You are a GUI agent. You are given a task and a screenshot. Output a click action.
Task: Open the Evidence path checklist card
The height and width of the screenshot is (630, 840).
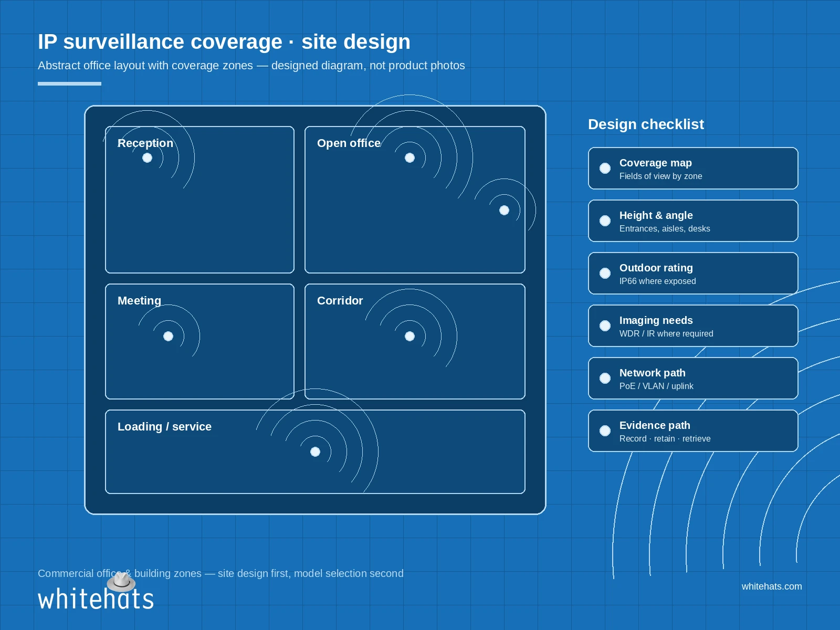coord(693,430)
